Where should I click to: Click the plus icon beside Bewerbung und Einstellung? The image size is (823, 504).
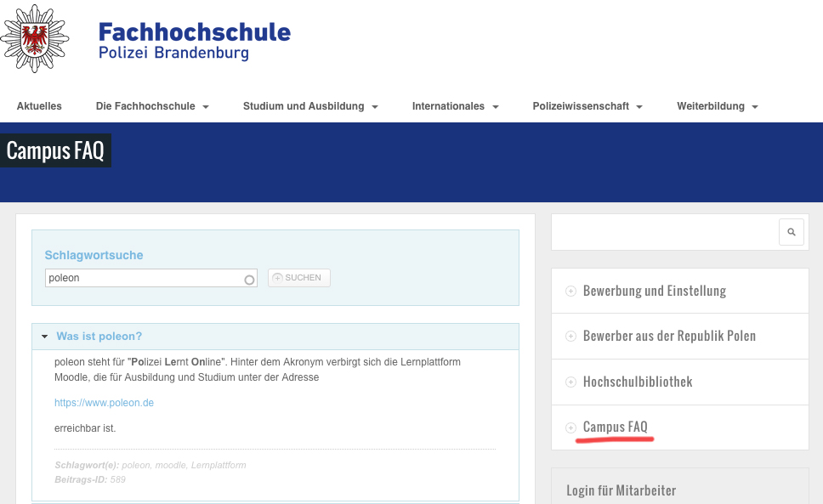pos(570,291)
